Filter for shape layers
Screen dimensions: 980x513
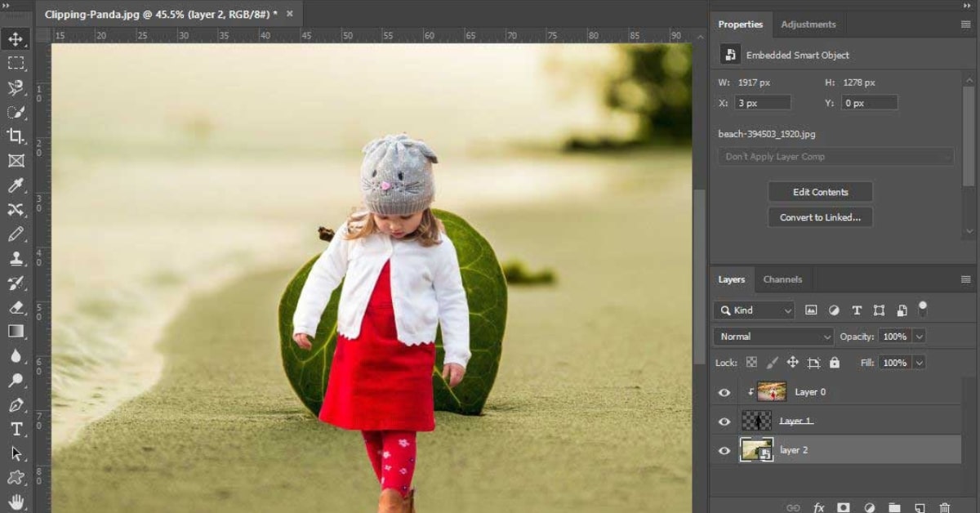[x=879, y=310]
